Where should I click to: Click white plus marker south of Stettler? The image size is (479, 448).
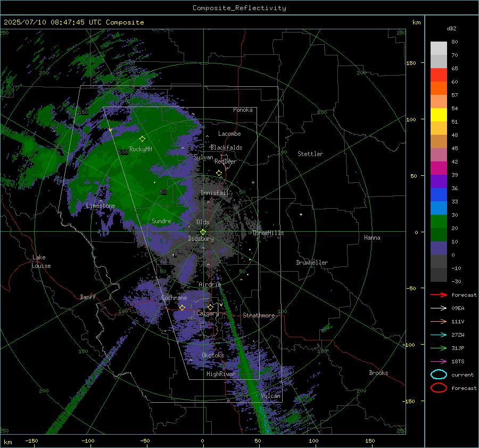click(301, 214)
